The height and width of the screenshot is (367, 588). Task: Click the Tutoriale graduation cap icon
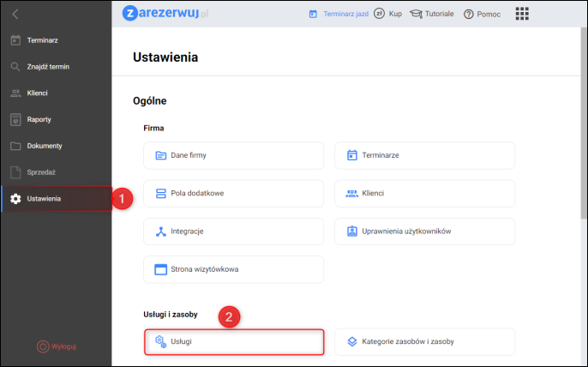point(417,15)
